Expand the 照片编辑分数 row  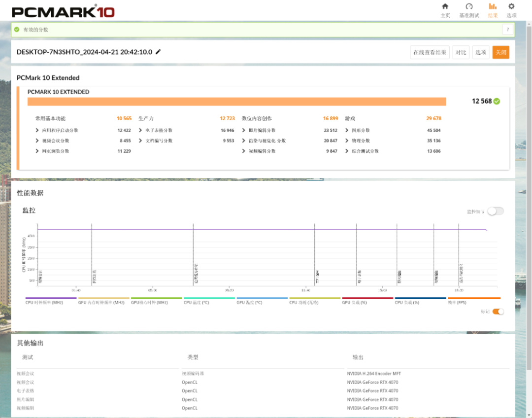[x=243, y=131]
